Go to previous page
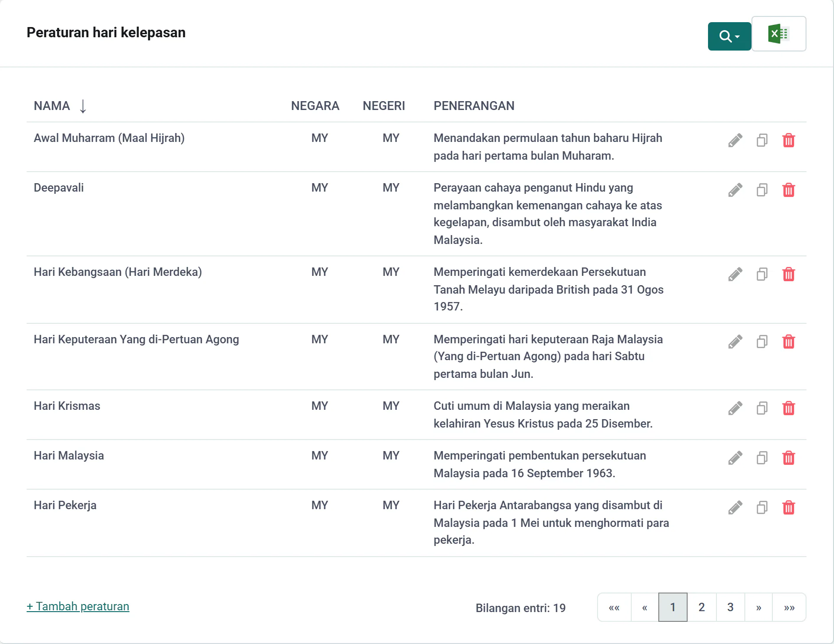Screen dimensions: 834x644 click(x=645, y=607)
